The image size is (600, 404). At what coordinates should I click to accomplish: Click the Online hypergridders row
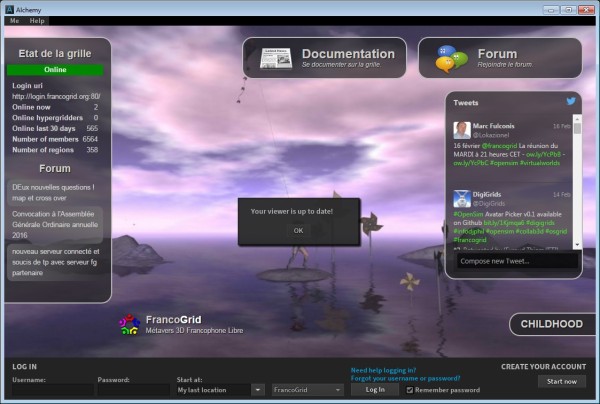(55, 118)
